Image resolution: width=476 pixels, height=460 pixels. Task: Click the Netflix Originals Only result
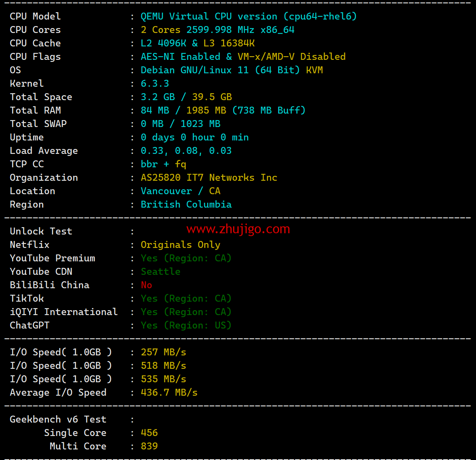pyautogui.click(x=180, y=245)
